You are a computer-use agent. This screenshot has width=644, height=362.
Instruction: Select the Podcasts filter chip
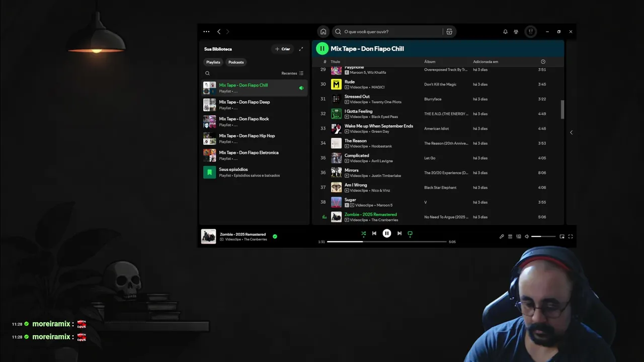click(x=236, y=62)
